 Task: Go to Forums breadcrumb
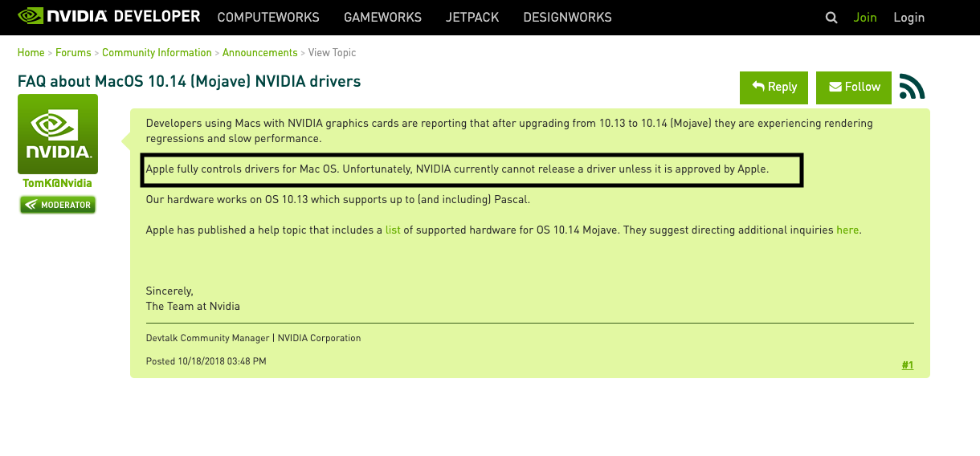(73, 53)
